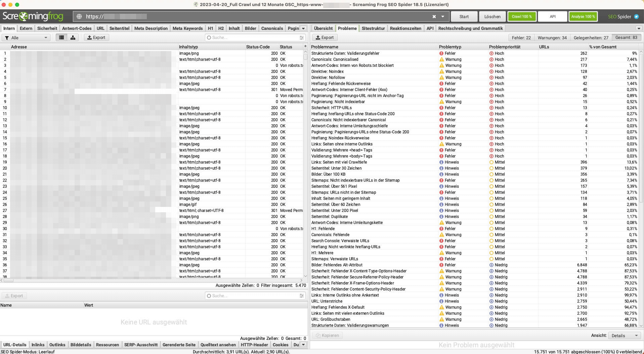644x354 pixels.
Task: Clear URL with the X icon
Action: 434,16
